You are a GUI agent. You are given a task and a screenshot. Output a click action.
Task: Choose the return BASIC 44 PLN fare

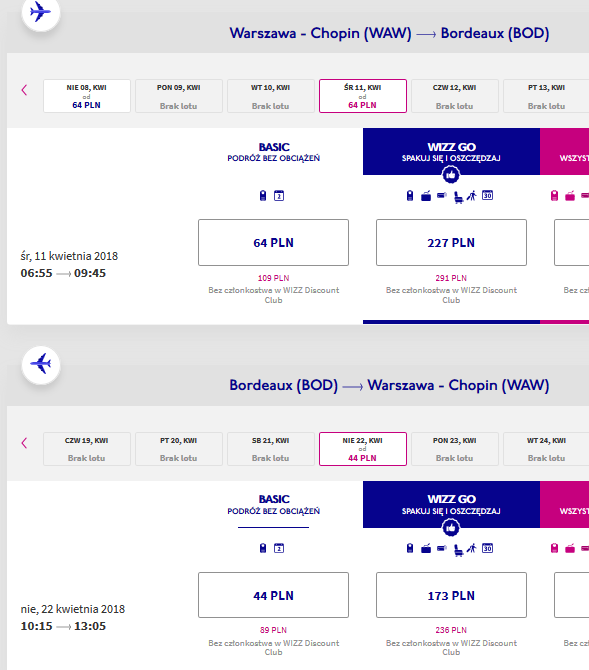click(274, 595)
